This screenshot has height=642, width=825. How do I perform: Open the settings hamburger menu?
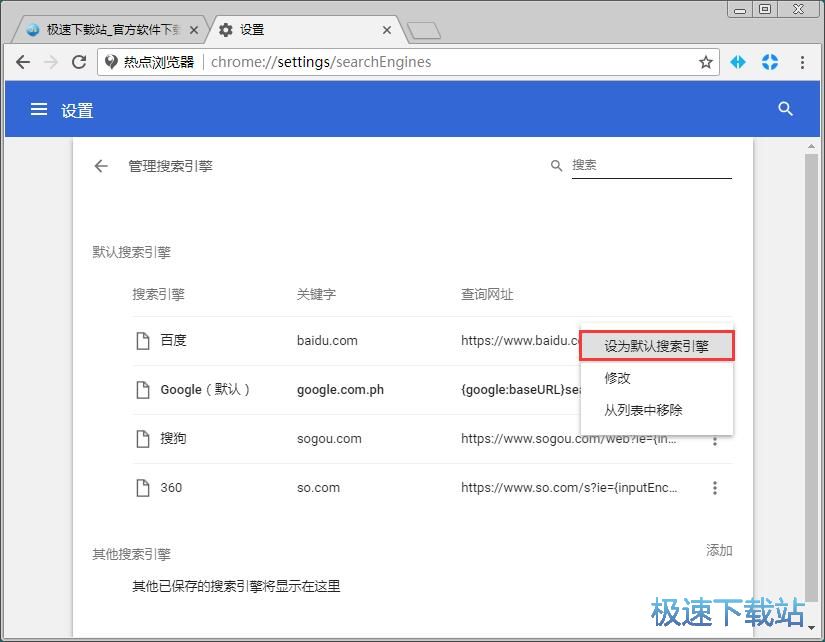click(38, 109)
